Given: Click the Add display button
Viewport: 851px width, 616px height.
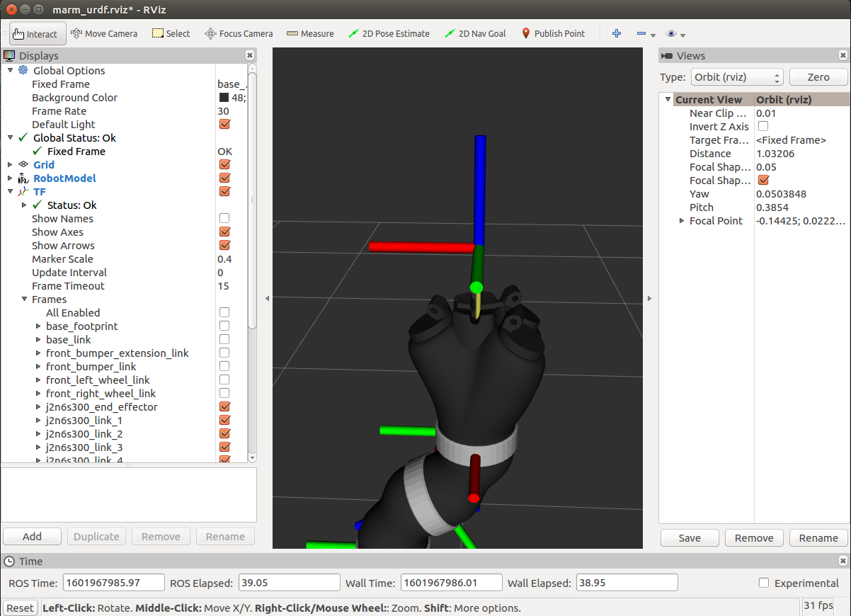Looking at the screenshot, I should pyautogui.click(x=32, y=537).
